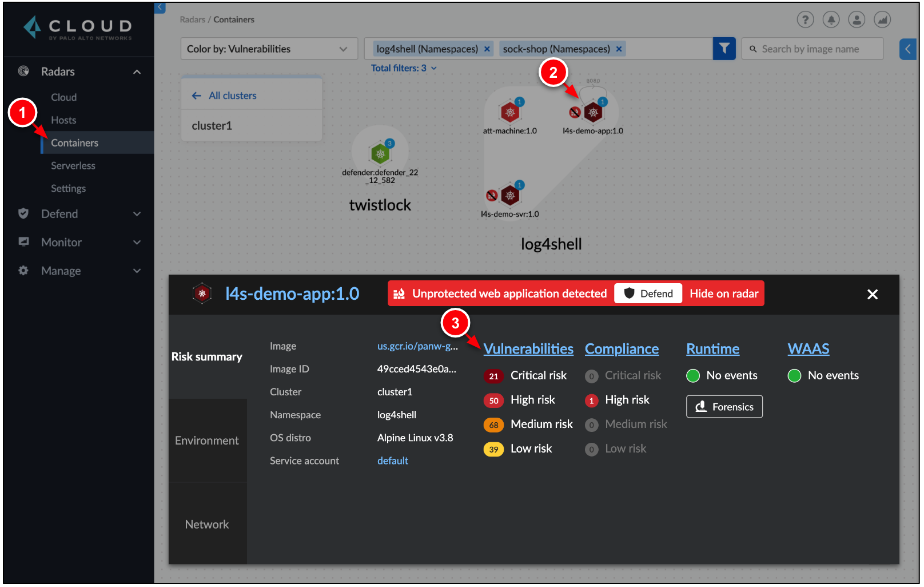Click the Prisma Cloud logo
The width and height of the screenshot is (924, 587).
click(78, 28)
